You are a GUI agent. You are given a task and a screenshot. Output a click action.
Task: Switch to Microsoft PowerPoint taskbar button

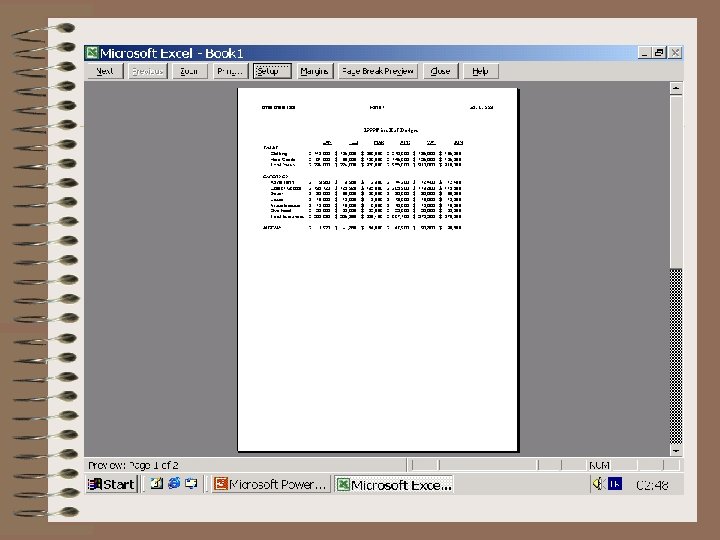click(x=271, y=484)
